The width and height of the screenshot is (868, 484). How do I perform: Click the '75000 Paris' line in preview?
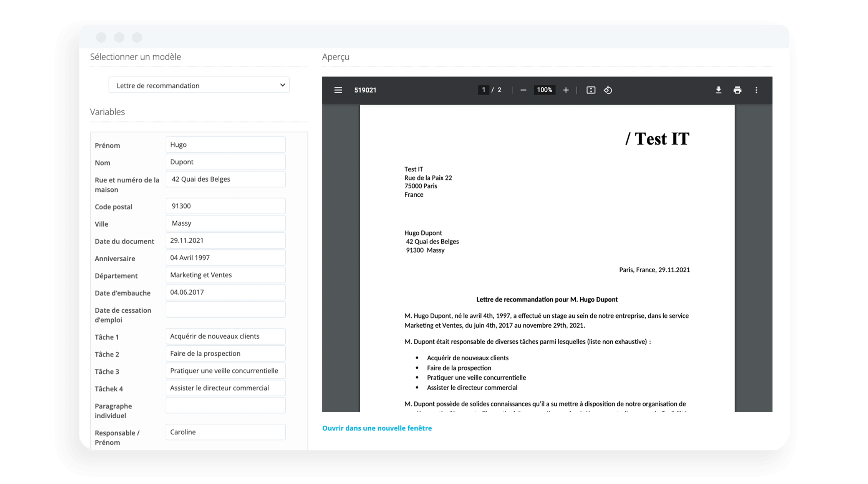(x=421, y=186)
